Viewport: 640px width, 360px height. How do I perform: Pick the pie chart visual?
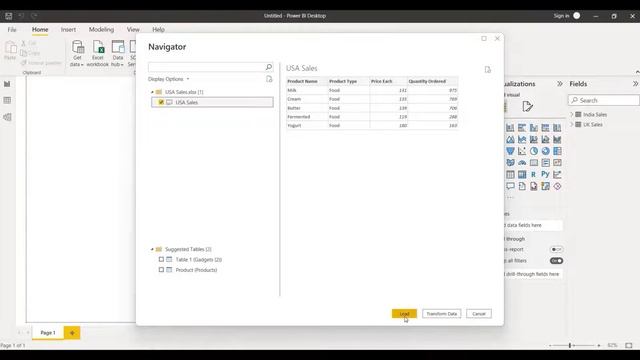coord(534,151)
